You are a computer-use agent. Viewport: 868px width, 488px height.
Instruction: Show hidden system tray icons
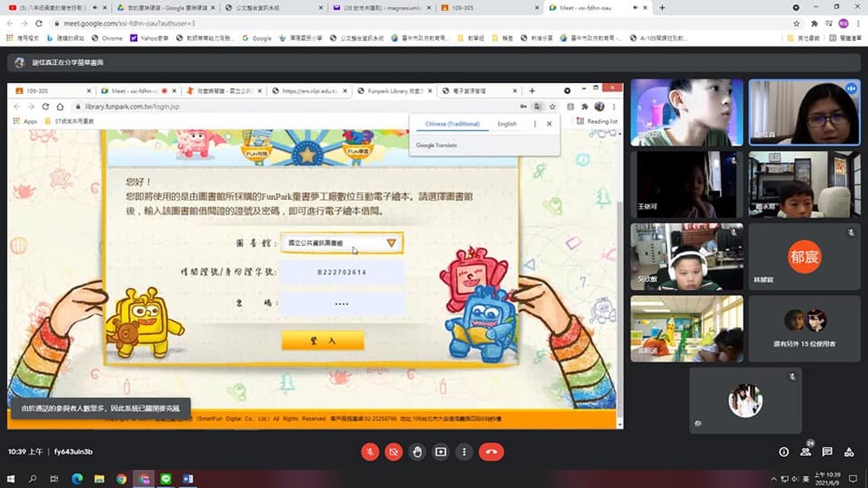pos(773,479)
